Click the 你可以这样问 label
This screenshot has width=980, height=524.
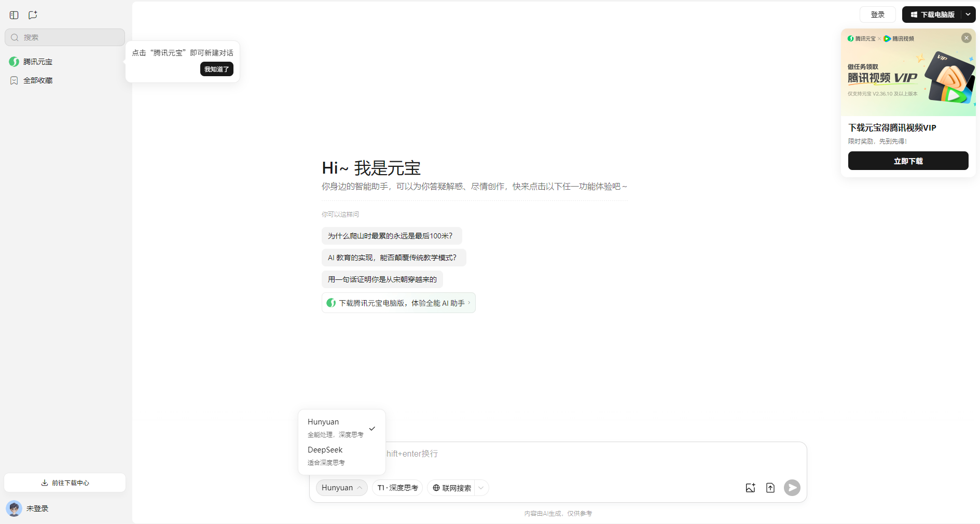(x=340, y=214)
